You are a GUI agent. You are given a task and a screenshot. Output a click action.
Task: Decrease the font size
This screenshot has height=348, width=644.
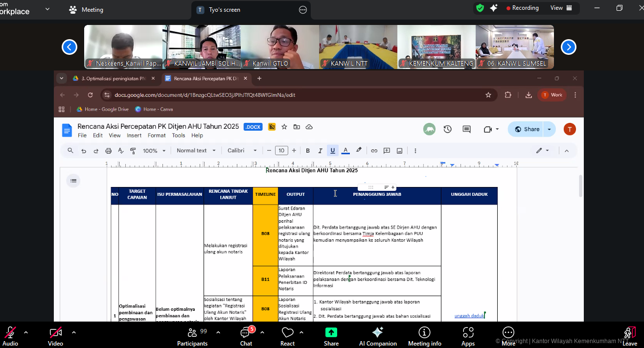(x=269, y=151)
